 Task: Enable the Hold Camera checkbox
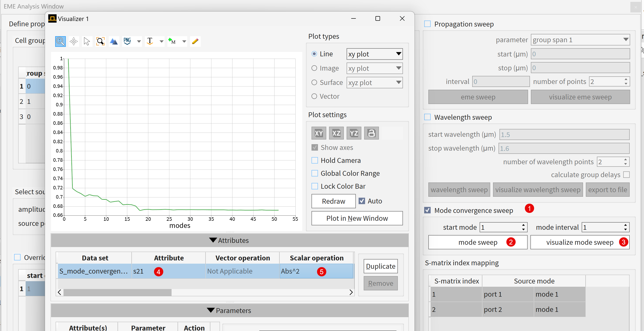point(314,160)
